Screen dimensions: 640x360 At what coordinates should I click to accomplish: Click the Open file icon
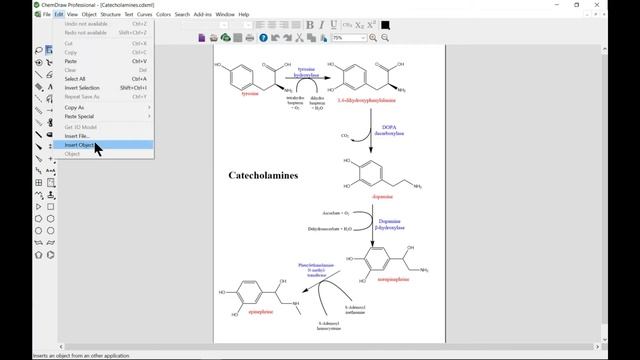(213, 38)
